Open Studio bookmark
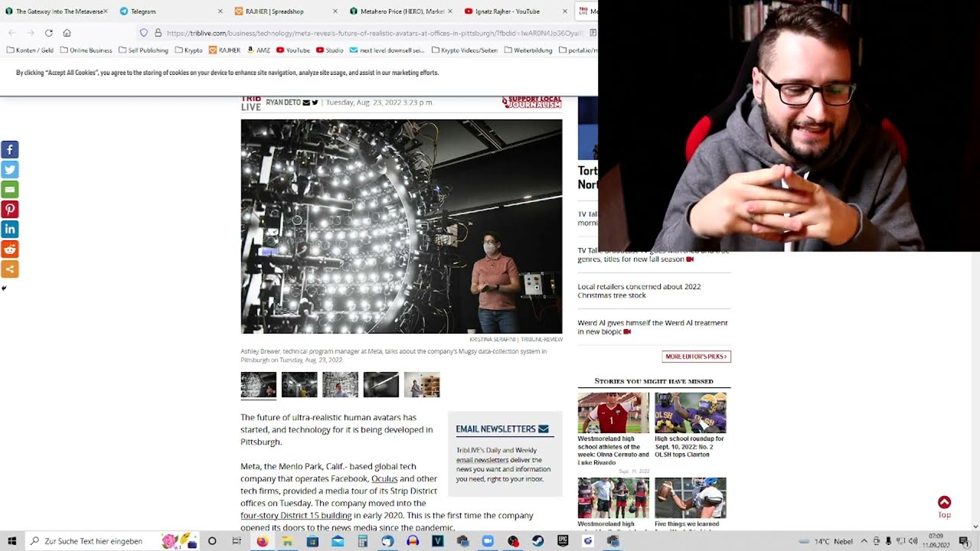 point(330,51)
